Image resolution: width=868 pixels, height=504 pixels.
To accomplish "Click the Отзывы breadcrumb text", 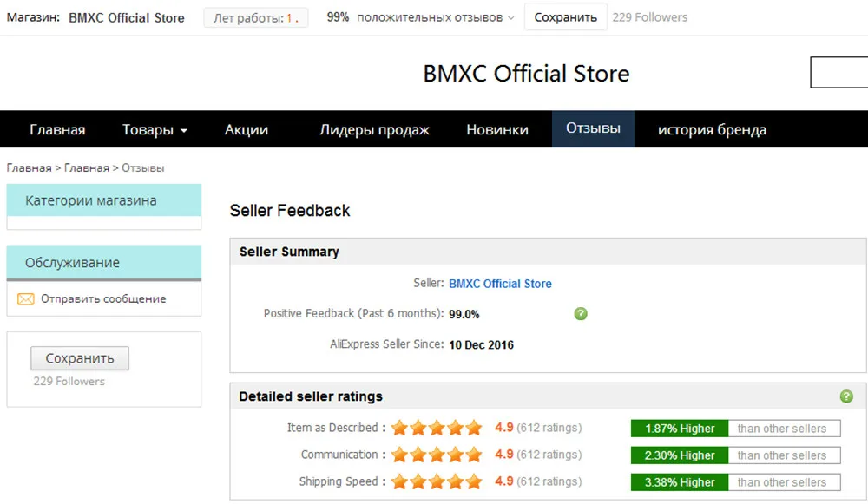I will click(143, 167).
